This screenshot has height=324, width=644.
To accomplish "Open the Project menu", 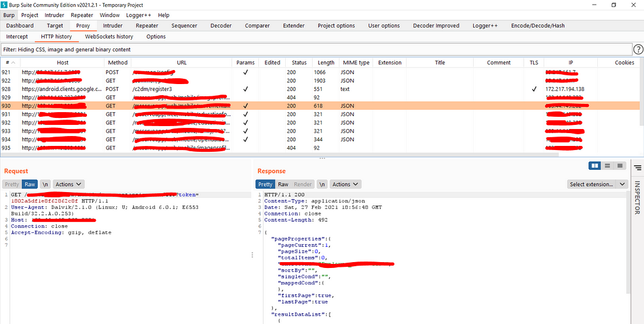I will click(x=30, y=15).
